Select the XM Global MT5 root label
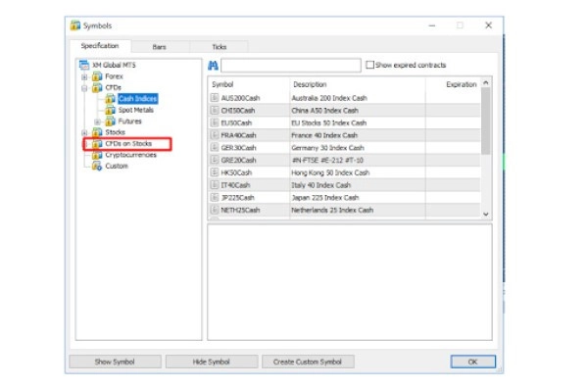Image resolution: width=588 pixels, height=389 pixels. [114, 65]
